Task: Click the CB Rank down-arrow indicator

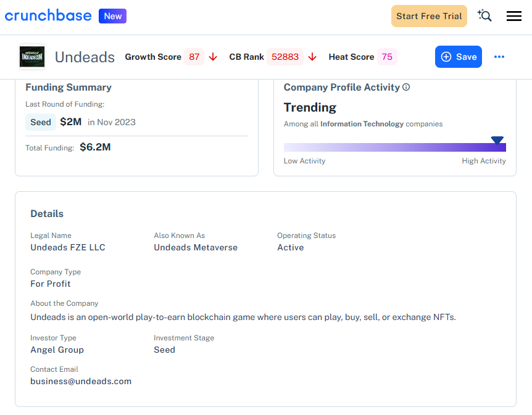Action: click(x=312, y=56)
